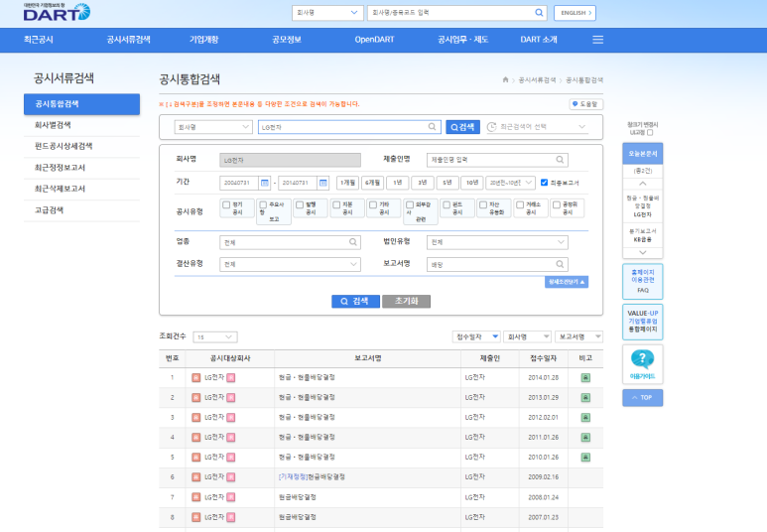Image resolution: width=767 pixels, height=532 pixels.
Task: Click the red market icon in row 6
Action: tap(196, 476)
